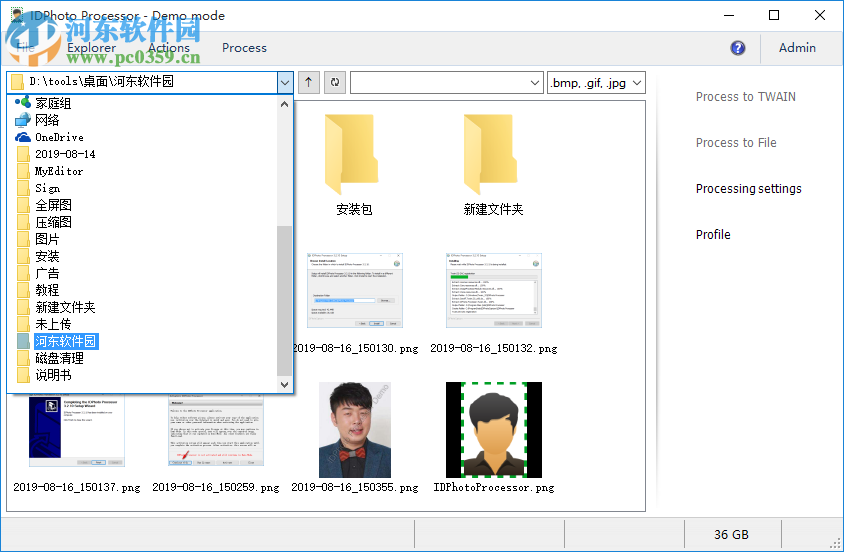The image size is (844, 552).
Task: Click the 36 GB status bar entry
Action: pyautogui.click(x=731, y=534)
